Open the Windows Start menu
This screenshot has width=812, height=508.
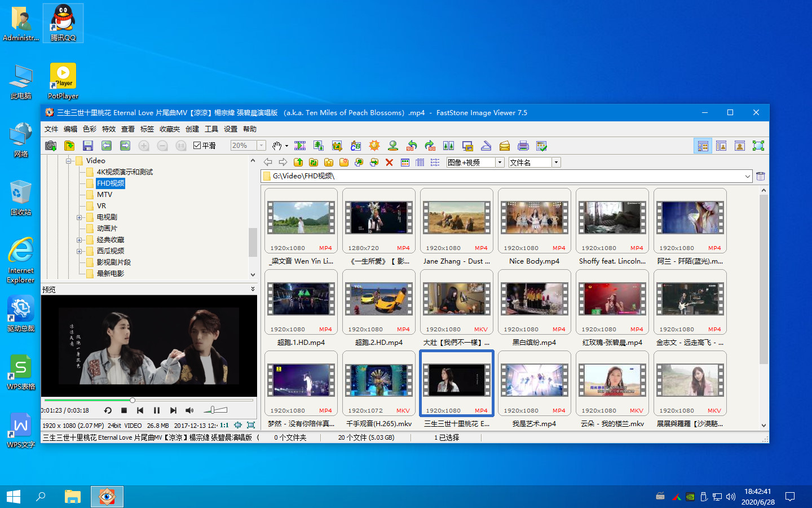[x=14, y=497]
